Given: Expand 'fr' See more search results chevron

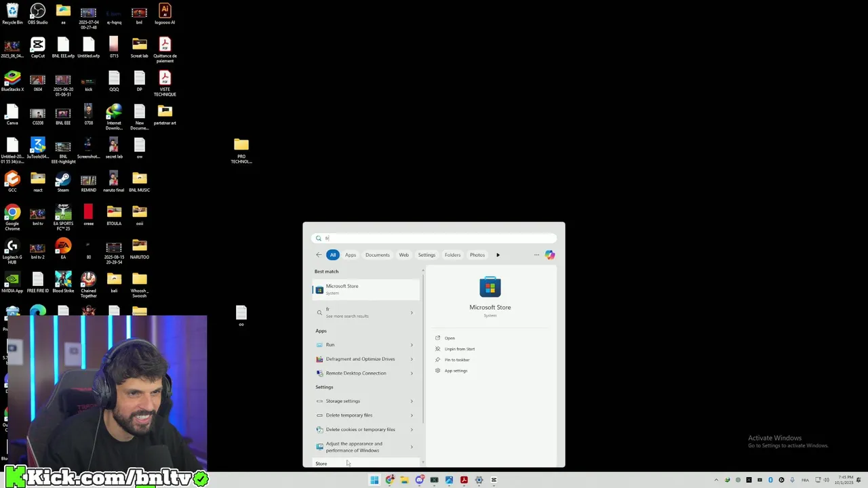Looking at the screenshot, I should pyautogui.click(x=412, y=312).
